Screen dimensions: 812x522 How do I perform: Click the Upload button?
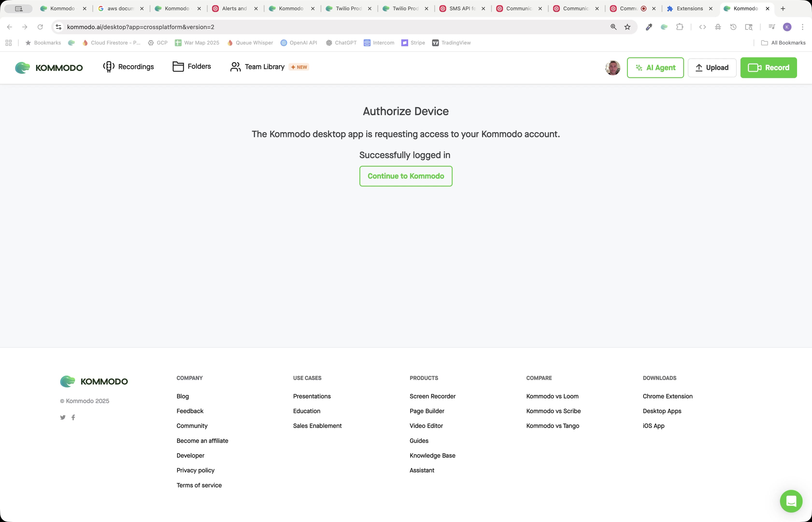[x=712, y=68]
